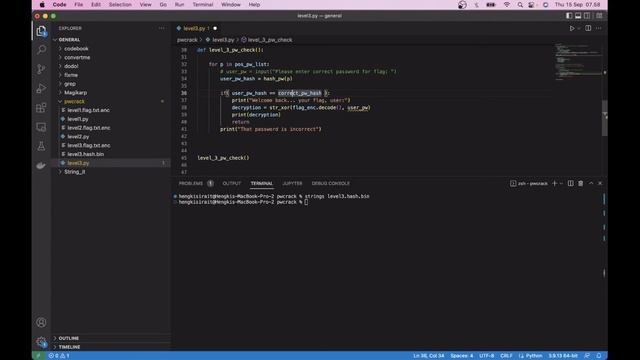640x360 pixels.
Task: Click the code minimap preview
Action: click(578, 61)
